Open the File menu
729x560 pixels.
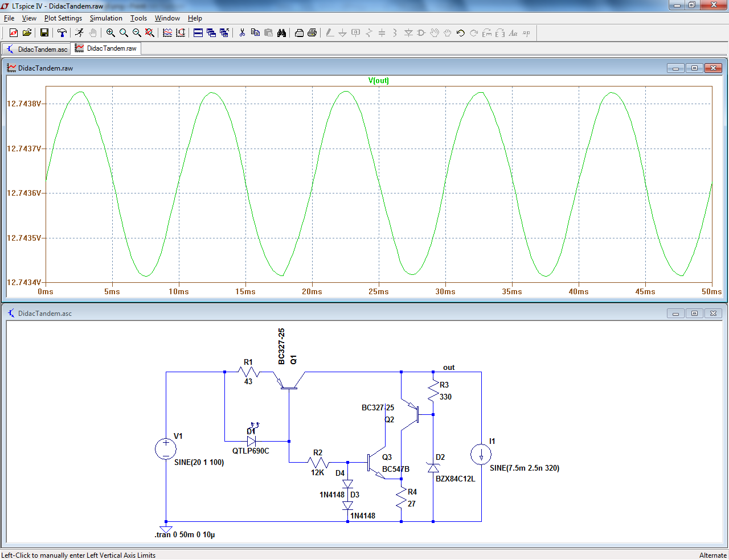tap(9, 18)
